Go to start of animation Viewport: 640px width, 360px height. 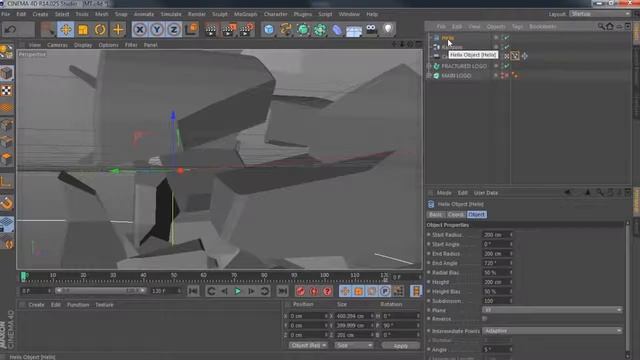tap(193, 291)
